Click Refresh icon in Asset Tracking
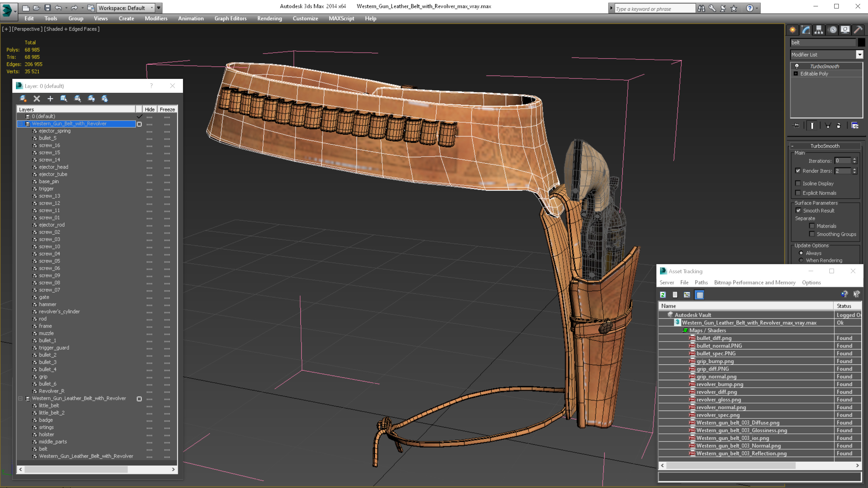Screen dimensions: 868x488 (663, 295)
